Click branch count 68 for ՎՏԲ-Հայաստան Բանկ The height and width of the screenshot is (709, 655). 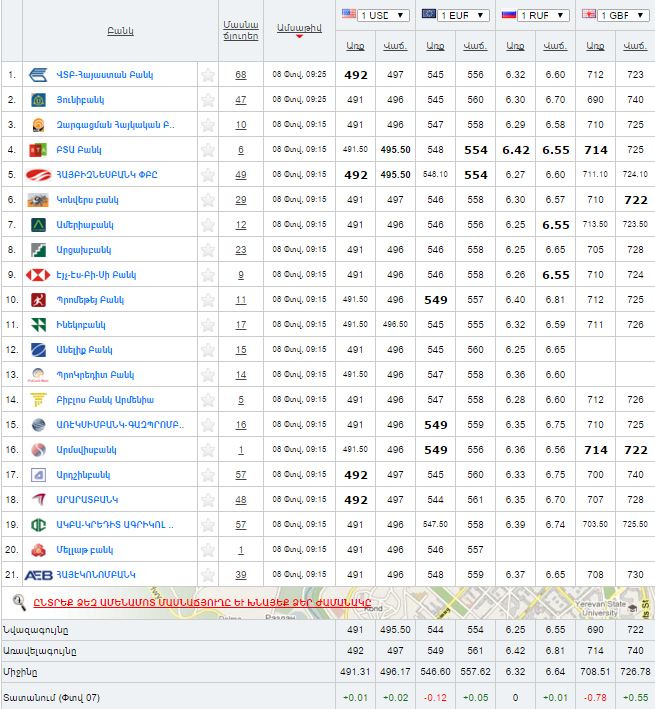(240, 75)
